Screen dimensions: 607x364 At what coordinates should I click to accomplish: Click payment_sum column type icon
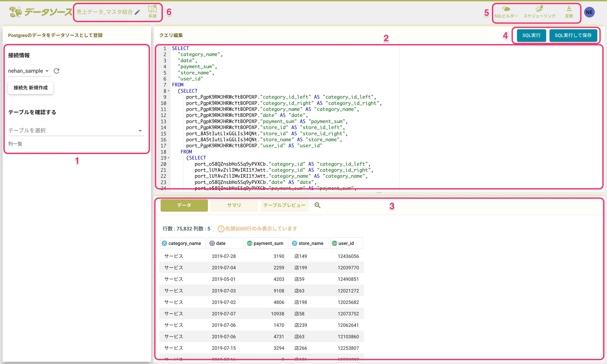tap(250, 243)
